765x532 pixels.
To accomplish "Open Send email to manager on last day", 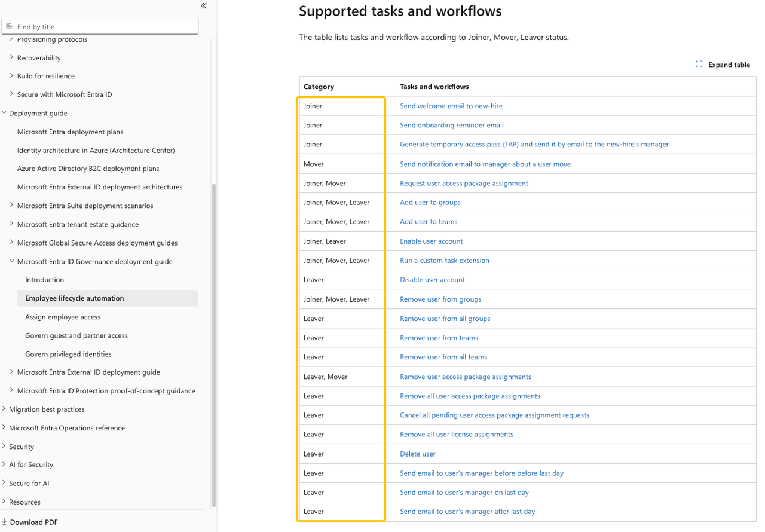I will tap(464, 492).
